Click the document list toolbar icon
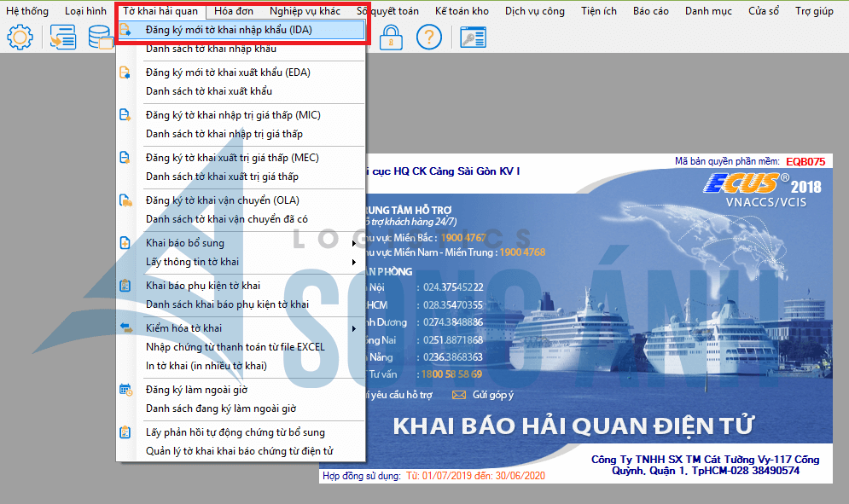 (63, 38)
